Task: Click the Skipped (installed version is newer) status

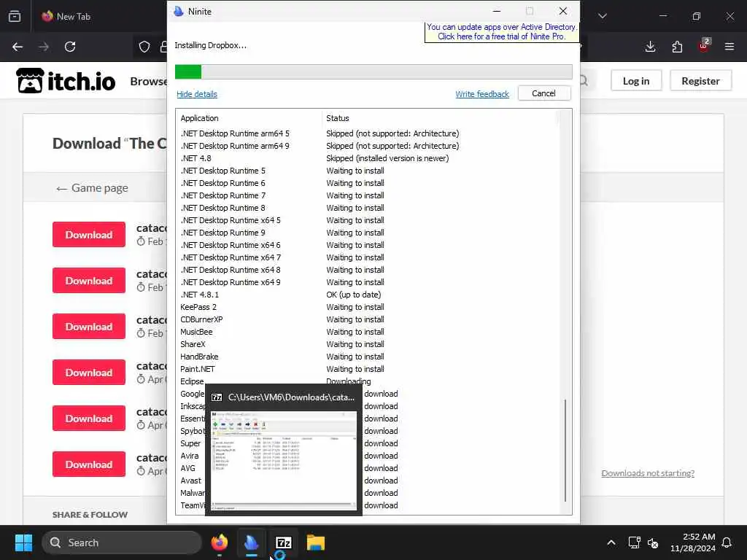Action: click(x=387, y=158)
